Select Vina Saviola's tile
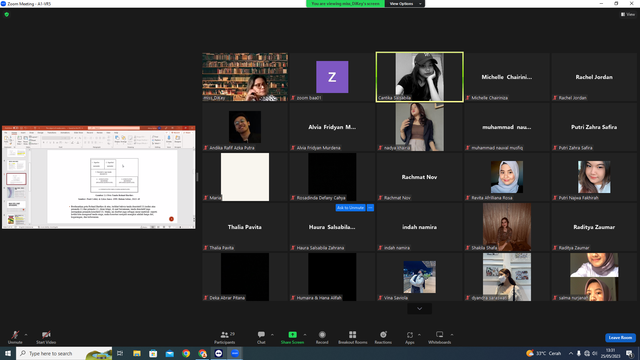 click(420, 277)
